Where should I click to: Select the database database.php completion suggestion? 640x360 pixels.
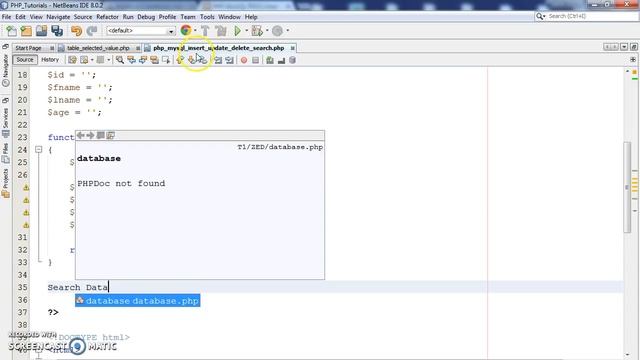point(138,301)
